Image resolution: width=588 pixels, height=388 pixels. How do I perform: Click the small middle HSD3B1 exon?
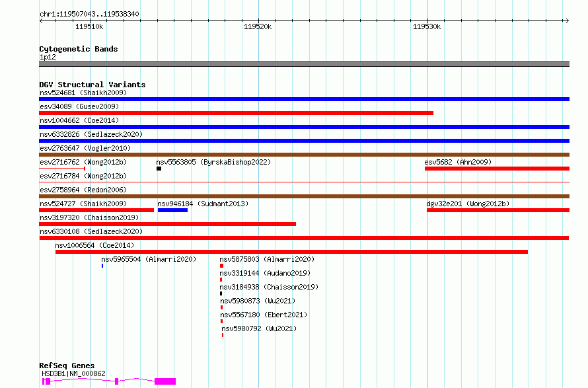pos(117,381)
